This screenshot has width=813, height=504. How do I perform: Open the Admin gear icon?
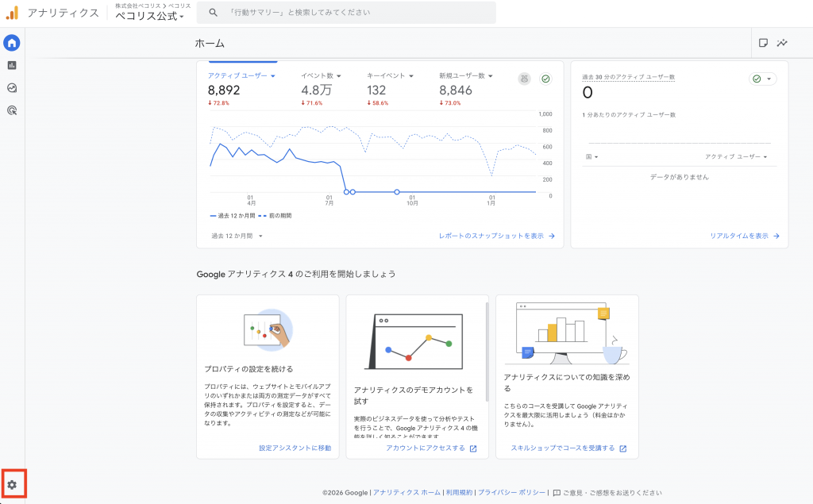[x=12, y=485]
